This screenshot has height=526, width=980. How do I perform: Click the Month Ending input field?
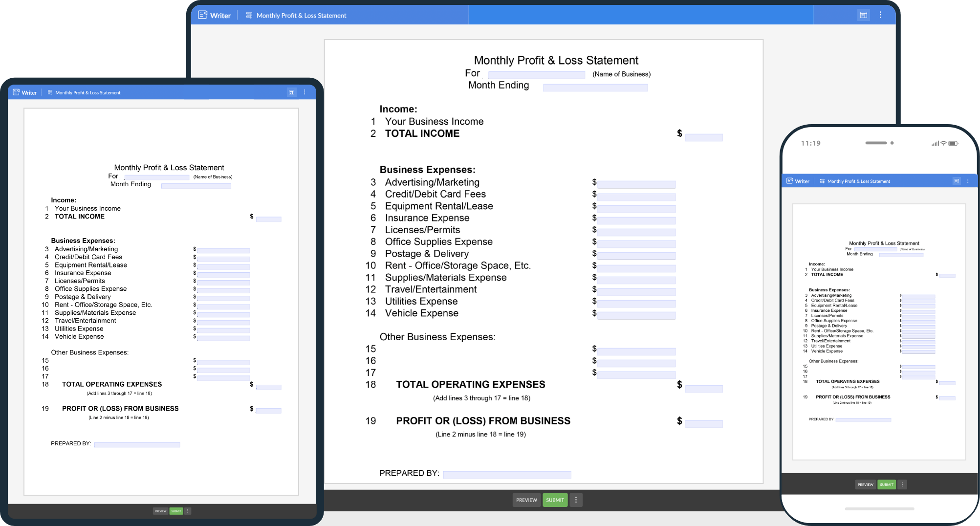pyautogui.click(x=596, y=87)
